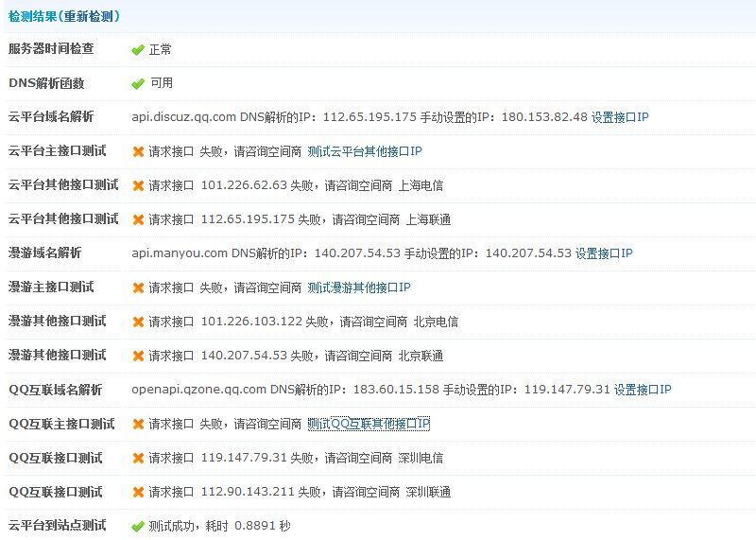Click 设置接口IP link for openapi.qzone.qq.com

click(643, 390)
